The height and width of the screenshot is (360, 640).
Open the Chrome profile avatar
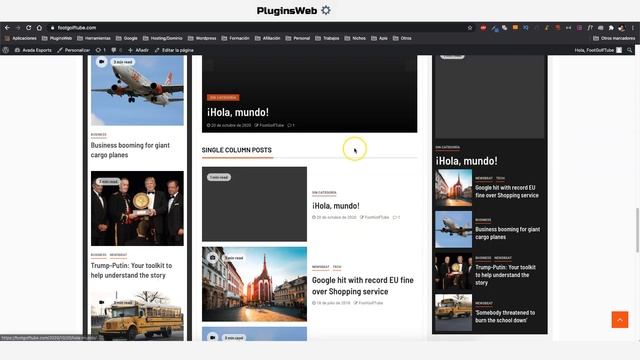[x=622, y=28]
